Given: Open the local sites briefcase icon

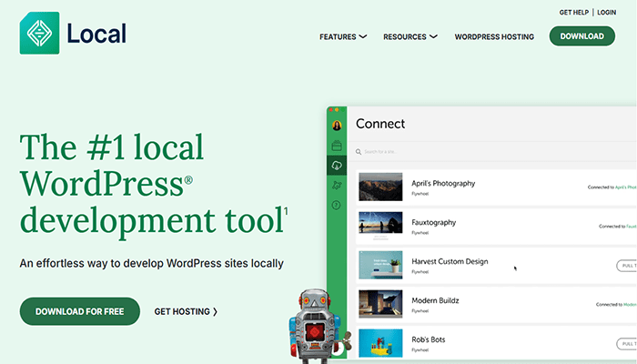Looking at the screenshot, I should coord(337,146).
